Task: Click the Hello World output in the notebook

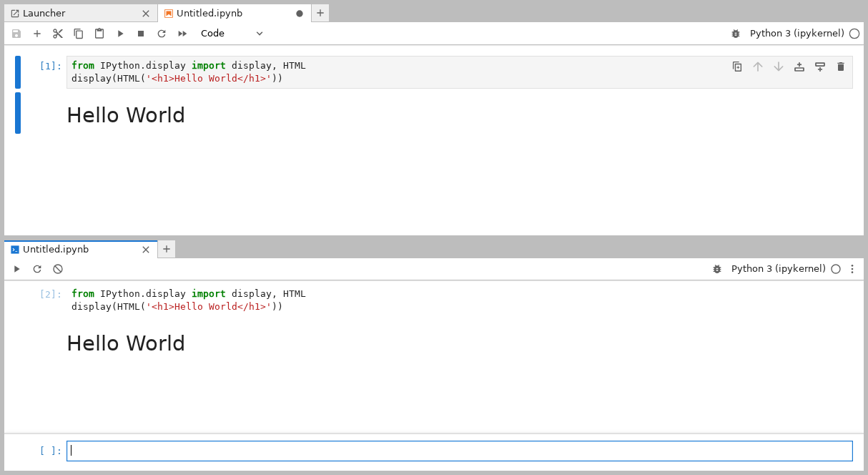Action: point(126,115)
